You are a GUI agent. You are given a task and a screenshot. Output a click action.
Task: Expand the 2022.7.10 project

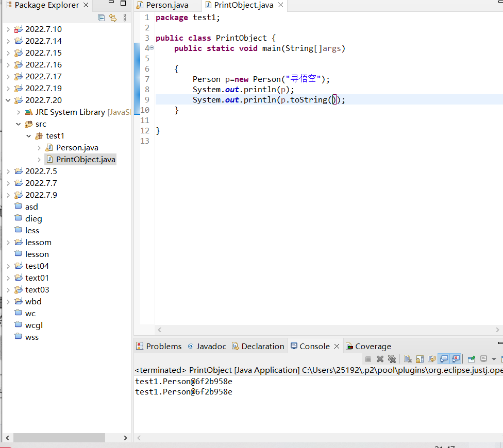8,29
